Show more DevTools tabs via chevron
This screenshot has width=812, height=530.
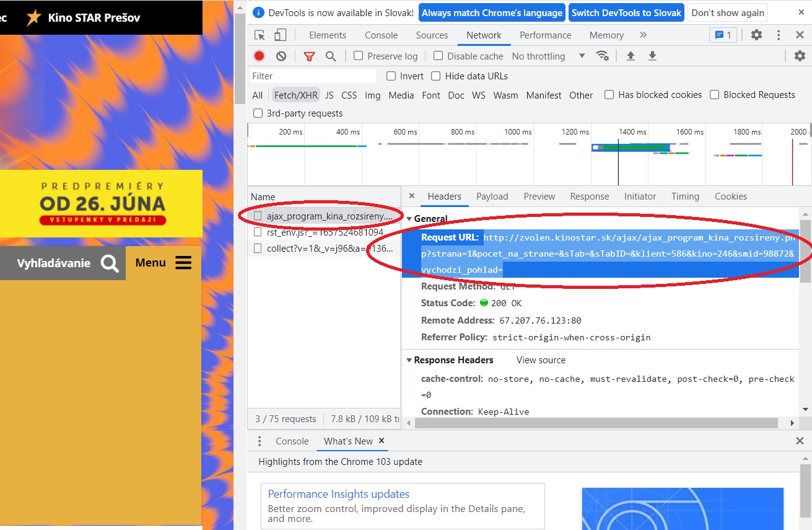pyautogui.click(x=643, y=35)
